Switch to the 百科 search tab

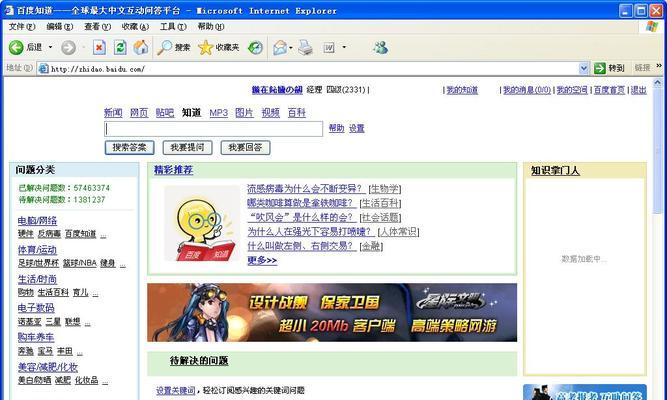coord(296,113)
